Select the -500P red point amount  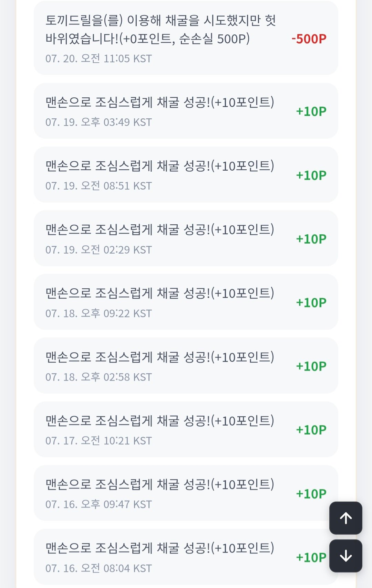click(309, 39)
